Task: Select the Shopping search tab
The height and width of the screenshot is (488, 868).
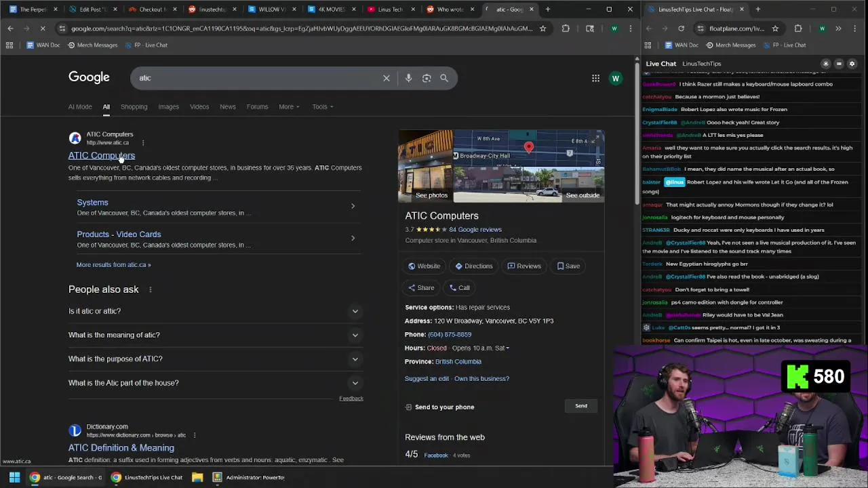Action: tap(134, 106)
